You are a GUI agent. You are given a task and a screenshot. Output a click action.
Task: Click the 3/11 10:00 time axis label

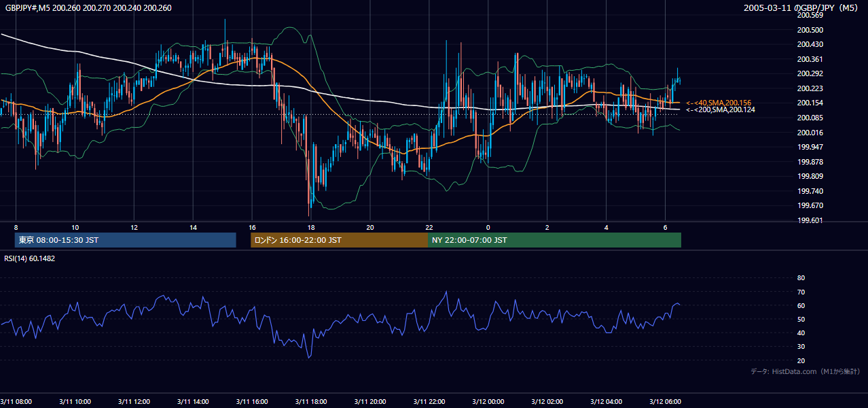tap(75, 401)
